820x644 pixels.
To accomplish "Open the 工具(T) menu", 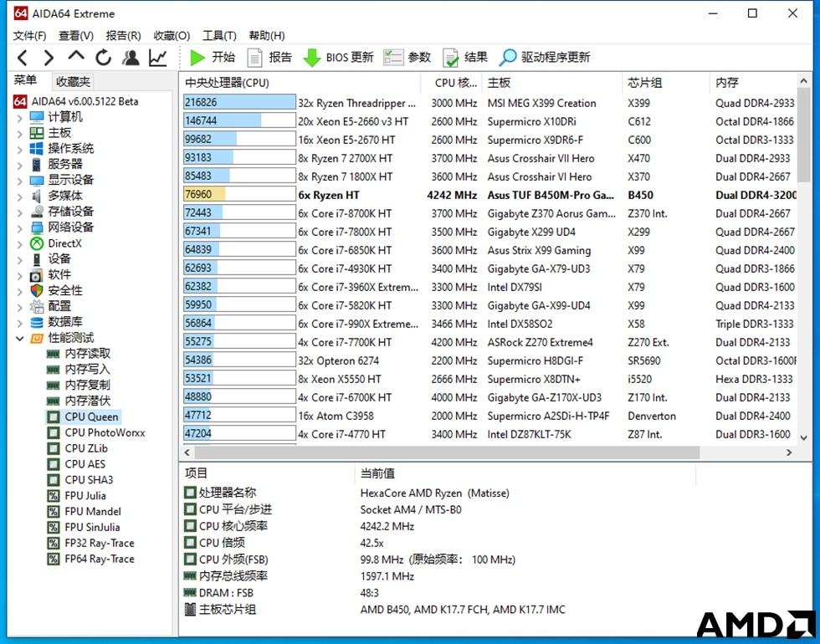I will pos(219,35).
